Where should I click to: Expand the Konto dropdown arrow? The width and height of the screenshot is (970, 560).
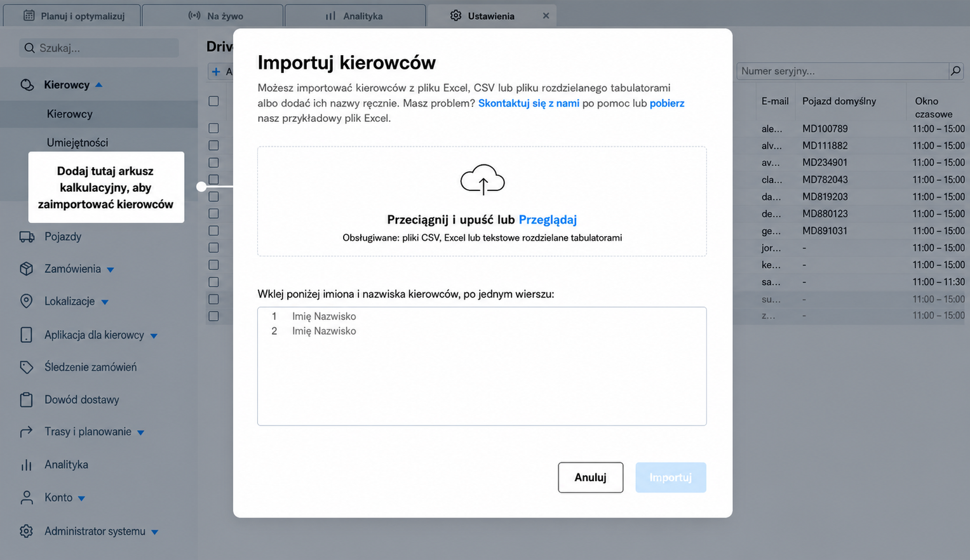(x=81, y=499)
